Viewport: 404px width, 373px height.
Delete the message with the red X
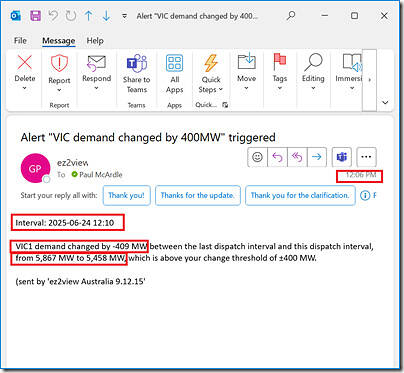[25, 63]
